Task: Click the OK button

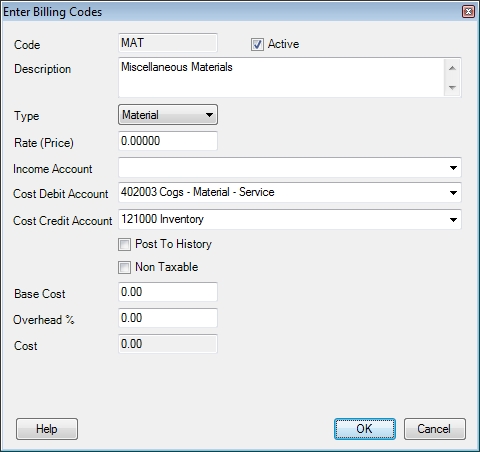Action: point(365,429)
